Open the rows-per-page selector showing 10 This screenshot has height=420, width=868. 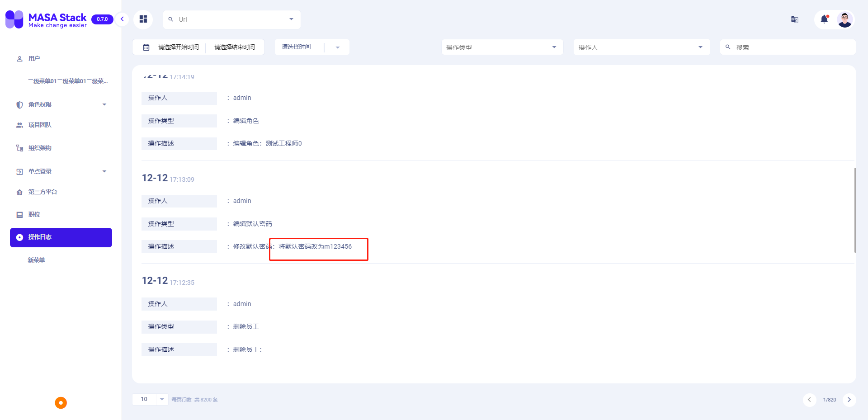coord(150,399)
